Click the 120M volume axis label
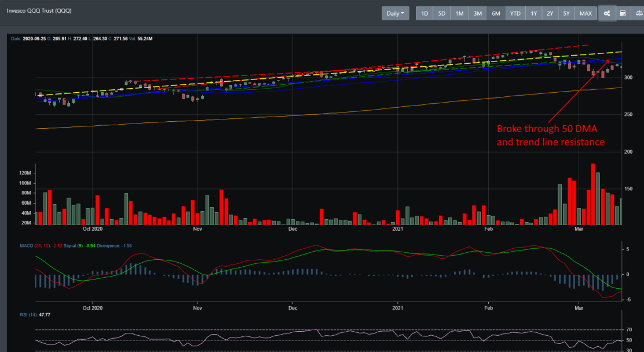This screenshot has width=644, height=352. pos(25,173)
